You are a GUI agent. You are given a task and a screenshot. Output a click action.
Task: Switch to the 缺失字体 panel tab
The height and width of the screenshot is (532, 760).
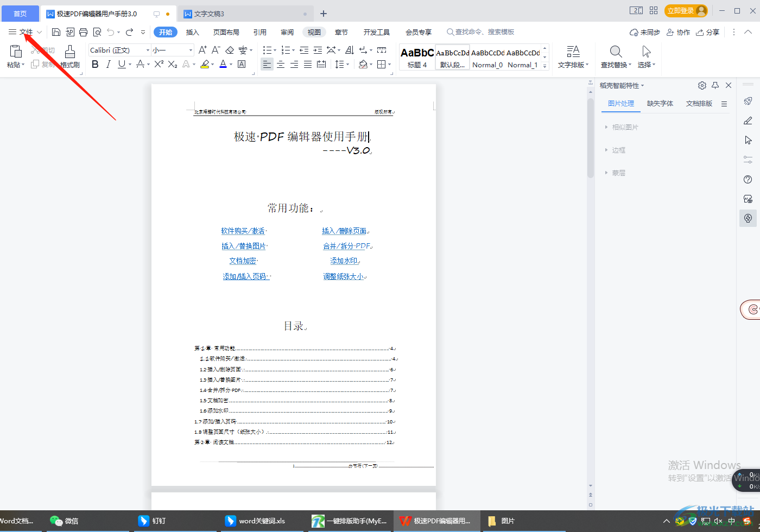(x=660, y=103)
